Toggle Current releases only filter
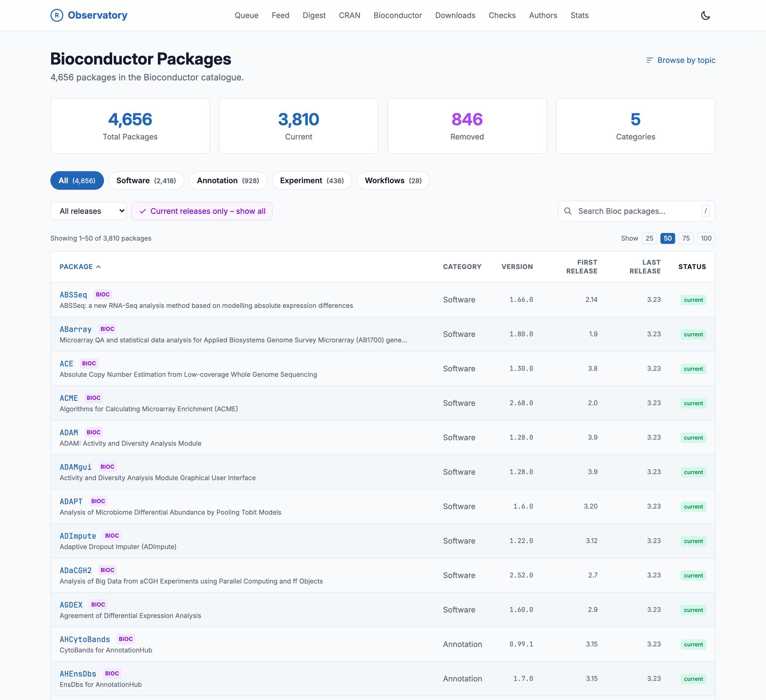The height and width of the screenshot is (700, 766). point(202,211)
